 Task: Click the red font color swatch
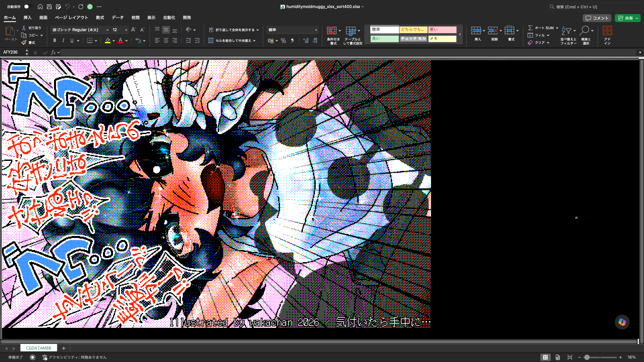click(x=120, y=41)
